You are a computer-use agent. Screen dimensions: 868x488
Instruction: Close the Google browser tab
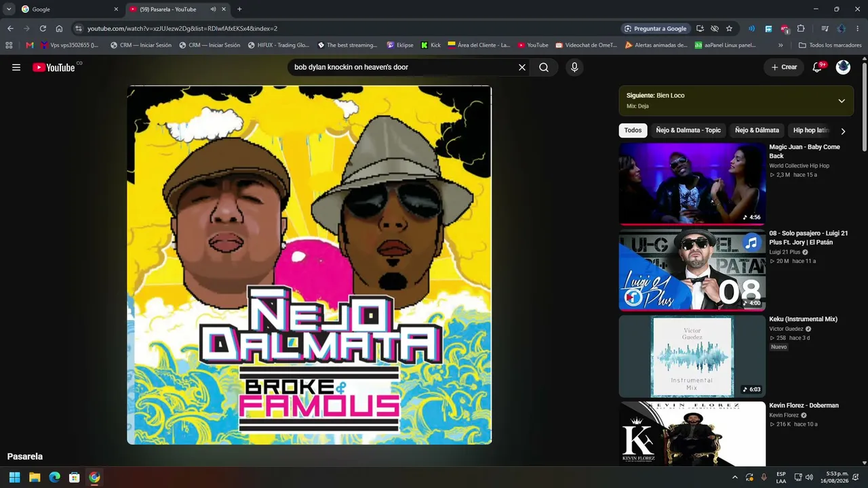[116, 9]
